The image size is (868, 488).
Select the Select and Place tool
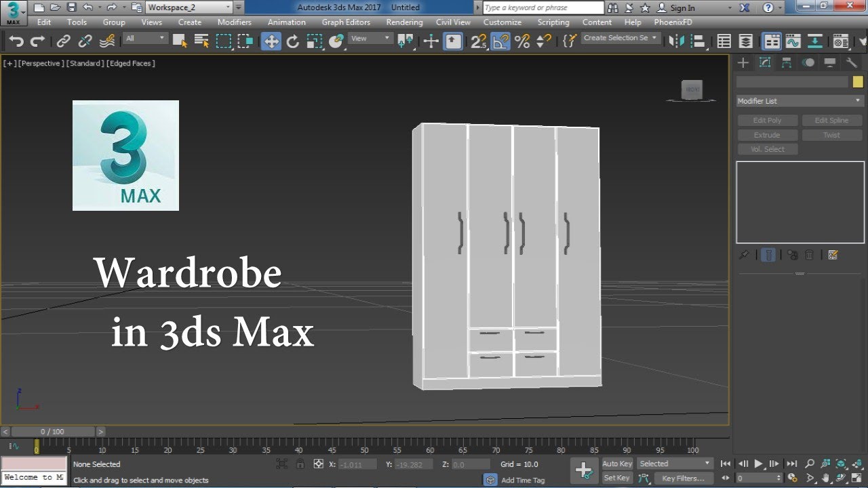click(x=336, y=41)
